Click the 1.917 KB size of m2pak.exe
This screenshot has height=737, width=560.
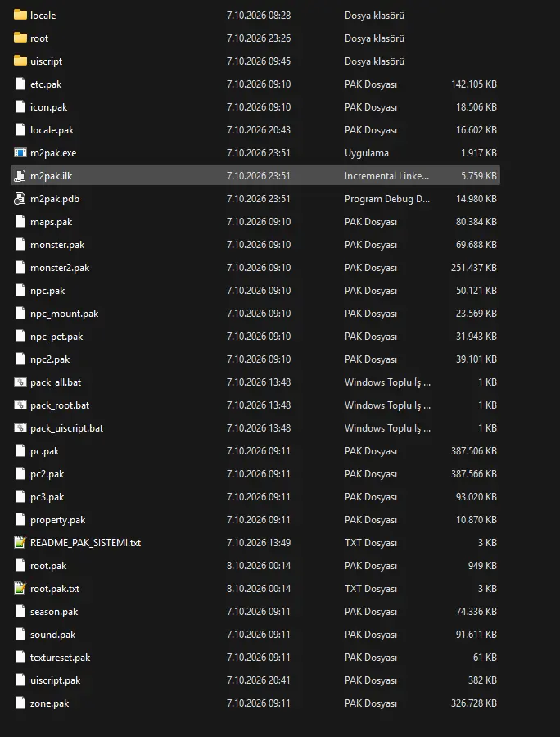pyautogui.click(x=479, y=153)
